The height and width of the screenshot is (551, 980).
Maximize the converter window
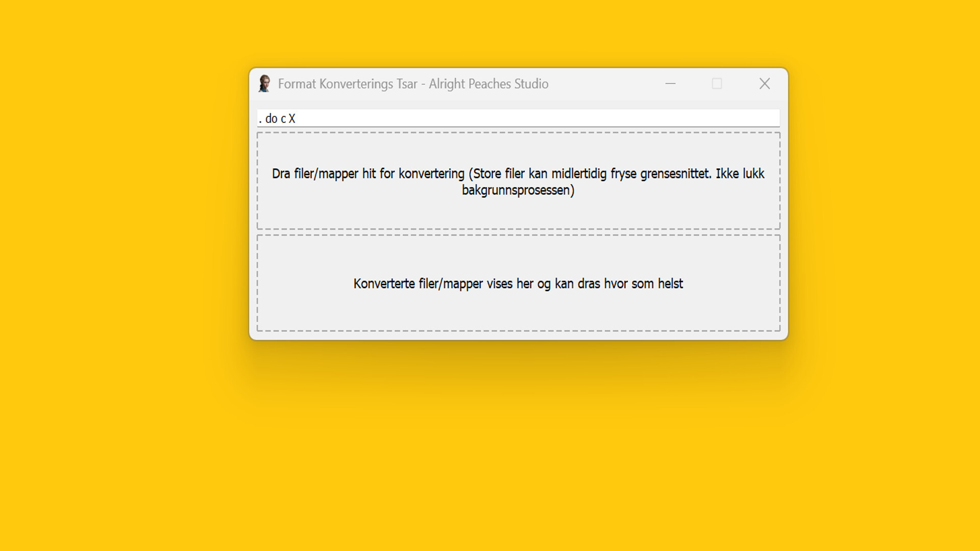[717, 83]
